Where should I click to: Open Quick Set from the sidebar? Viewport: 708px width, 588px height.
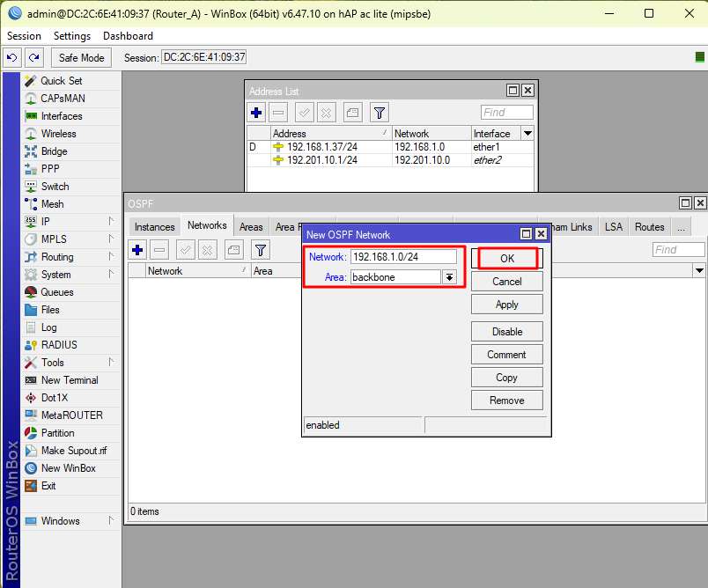[61, 81]
